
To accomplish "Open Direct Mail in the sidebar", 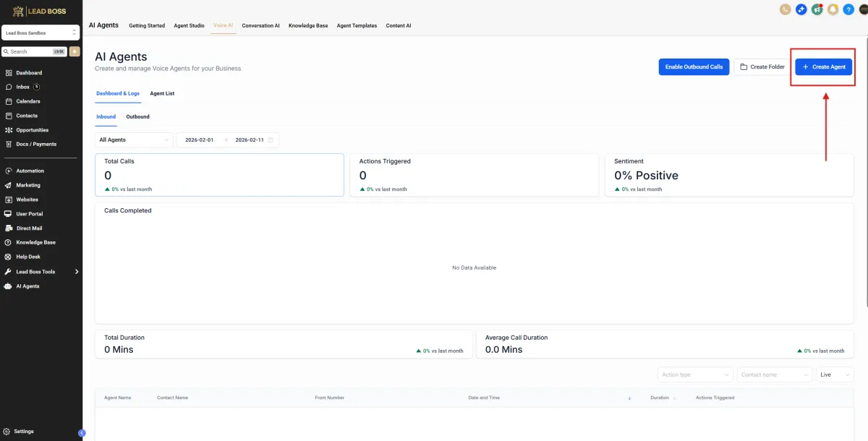I will click(29, 228).
